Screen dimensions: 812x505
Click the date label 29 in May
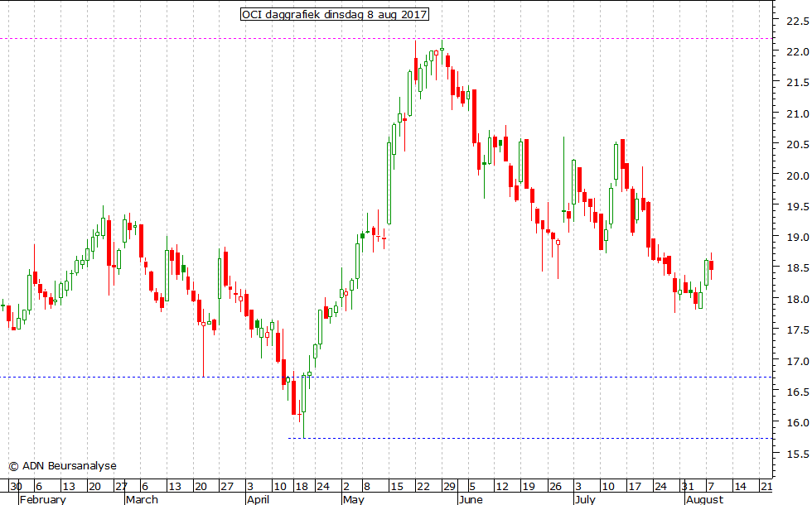[449, 487]
